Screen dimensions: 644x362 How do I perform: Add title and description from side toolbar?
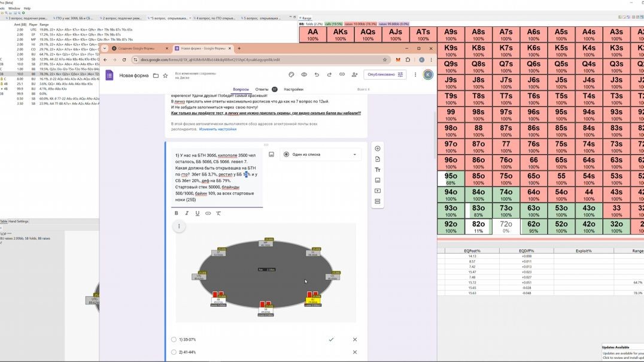[x=378, y=170]
